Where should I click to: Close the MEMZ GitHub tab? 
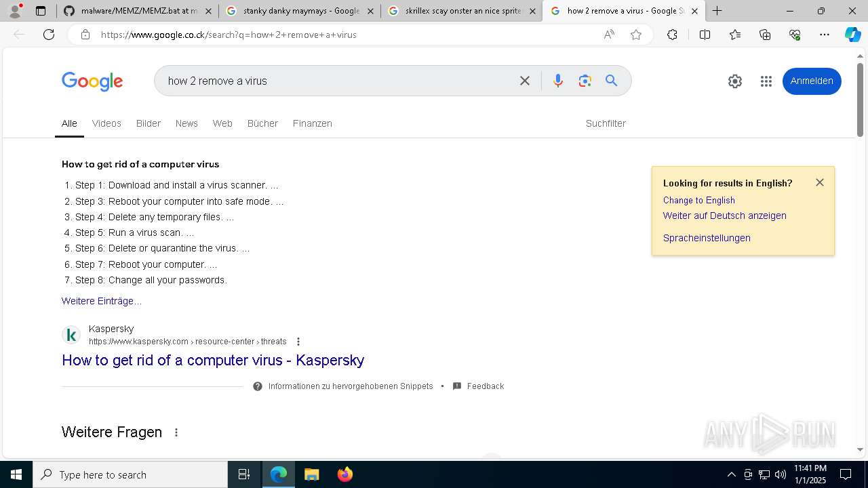[x=208, y=11]
